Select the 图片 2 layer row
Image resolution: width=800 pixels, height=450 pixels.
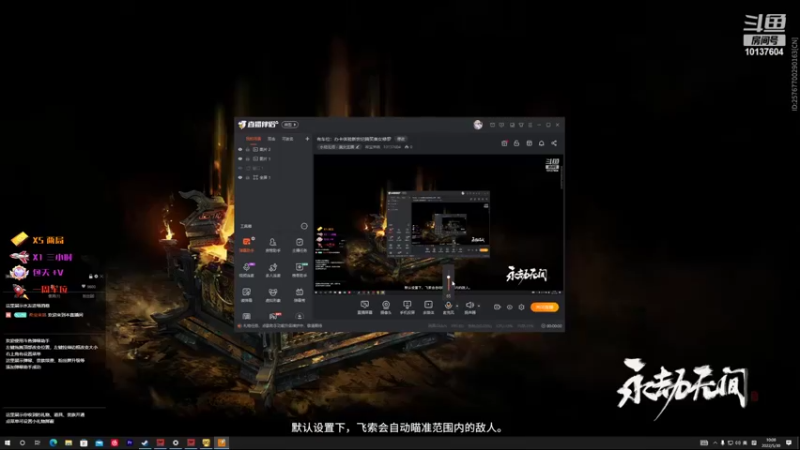pos(273,149)
